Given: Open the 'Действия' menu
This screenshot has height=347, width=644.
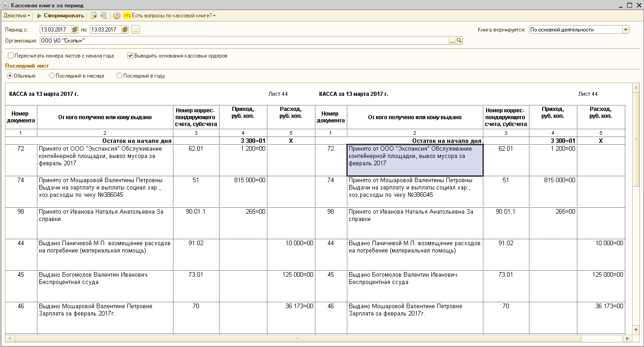Looking at the screenshot, I should [x=17, y=16].
